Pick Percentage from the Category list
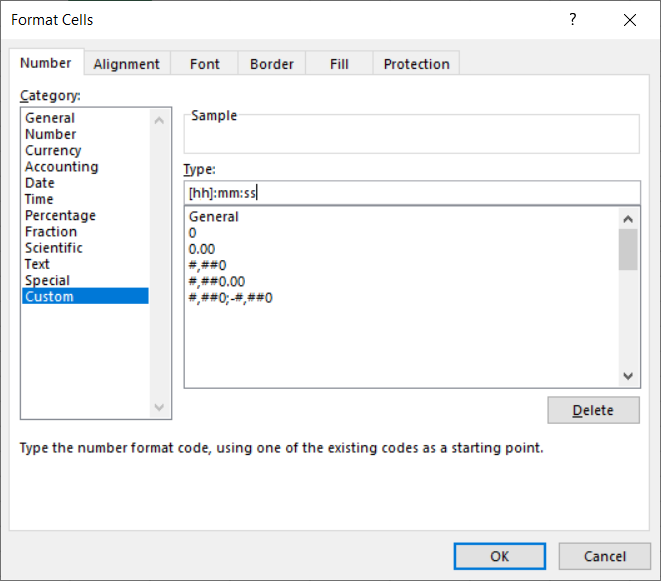This screenshot has width=661, height=581. click(x=60, y=216)
